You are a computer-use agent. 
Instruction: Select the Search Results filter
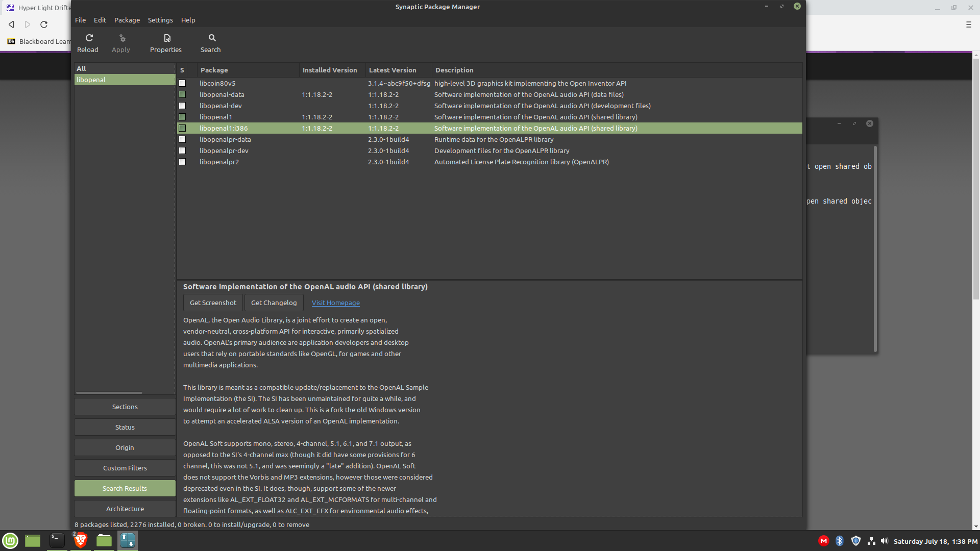125,488
